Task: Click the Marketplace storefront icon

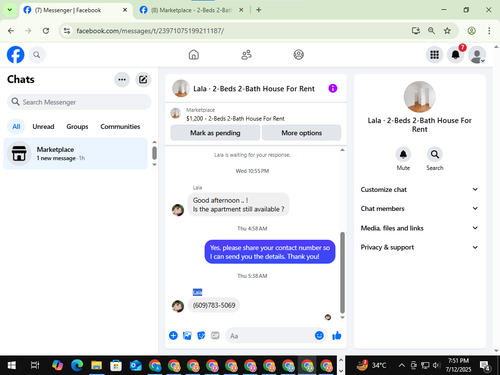Action: (x=19, y=154)
